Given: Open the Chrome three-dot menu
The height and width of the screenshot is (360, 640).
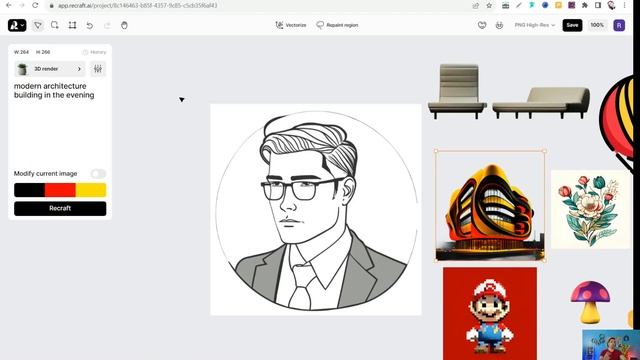Looking at the screenshot, I should 624,5.
